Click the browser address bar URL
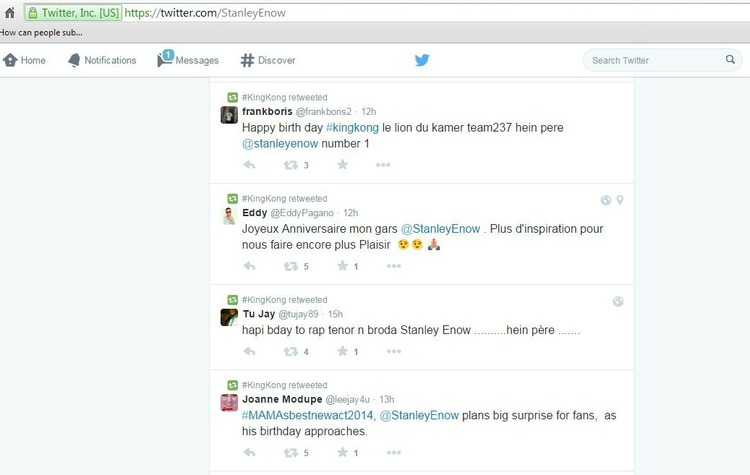 205,13
